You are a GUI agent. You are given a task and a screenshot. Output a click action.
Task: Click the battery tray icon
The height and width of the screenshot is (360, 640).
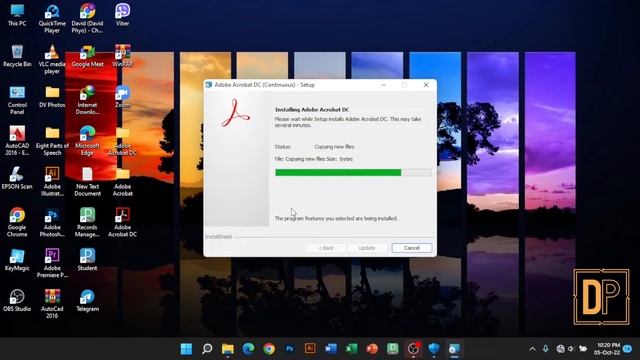coord(583,349)
